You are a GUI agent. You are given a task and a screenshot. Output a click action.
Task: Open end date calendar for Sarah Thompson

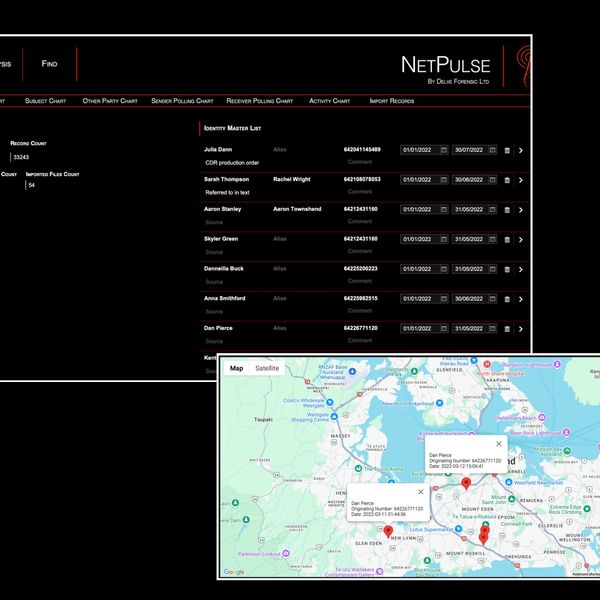point(492,180)
